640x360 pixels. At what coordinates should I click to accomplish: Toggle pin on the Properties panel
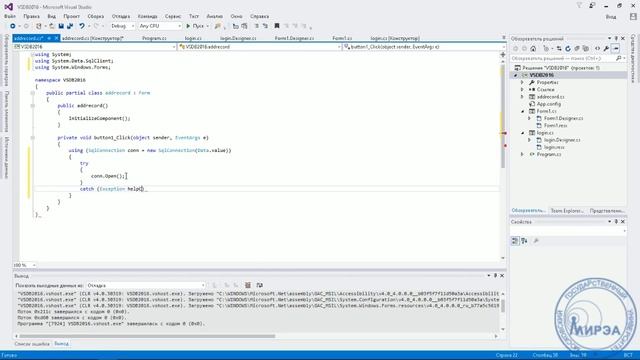(x=616, y=222)
